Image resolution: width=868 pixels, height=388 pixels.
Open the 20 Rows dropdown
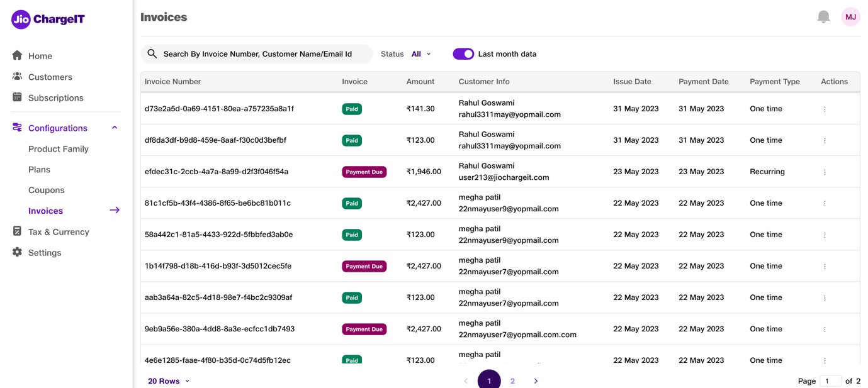168,381
